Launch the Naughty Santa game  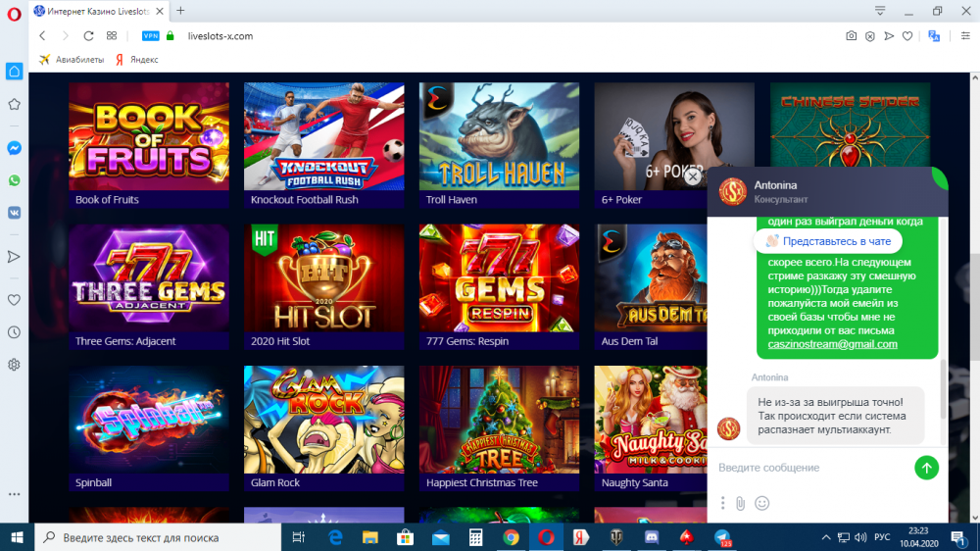point(651,428)
